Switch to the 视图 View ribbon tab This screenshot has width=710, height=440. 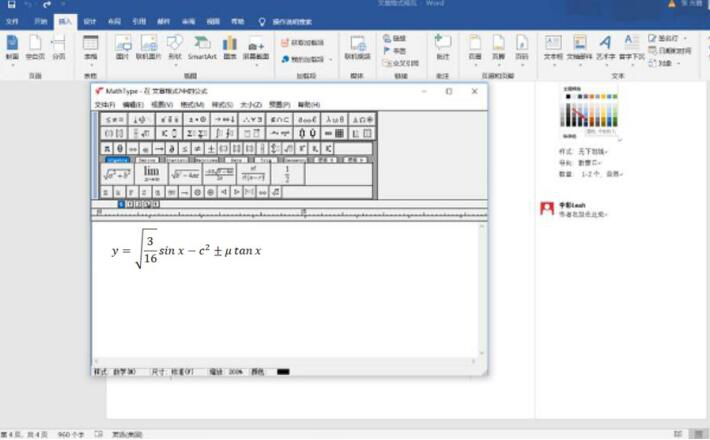click(x=213, y=21)
